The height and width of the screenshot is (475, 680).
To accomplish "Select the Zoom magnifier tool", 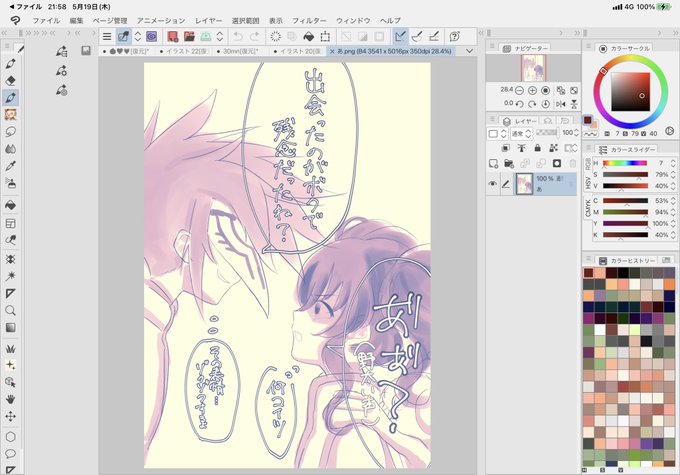I will point(10,310).
